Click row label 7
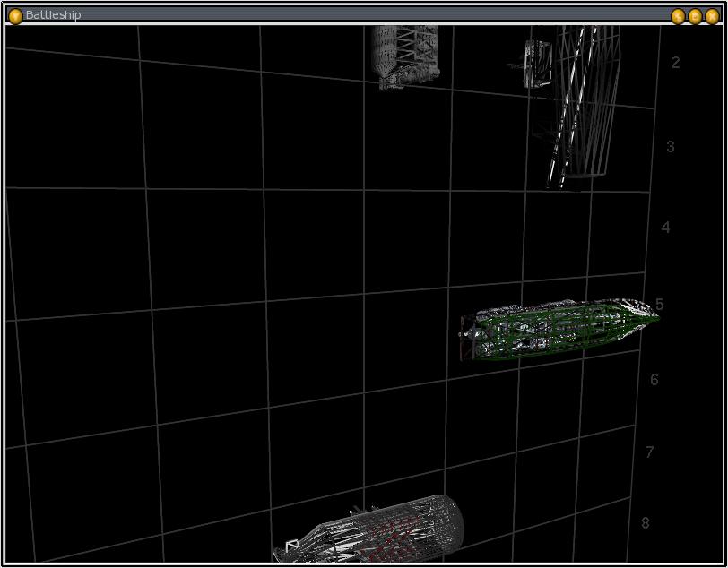This screenshot has height=568, width=728. (649, 452)
